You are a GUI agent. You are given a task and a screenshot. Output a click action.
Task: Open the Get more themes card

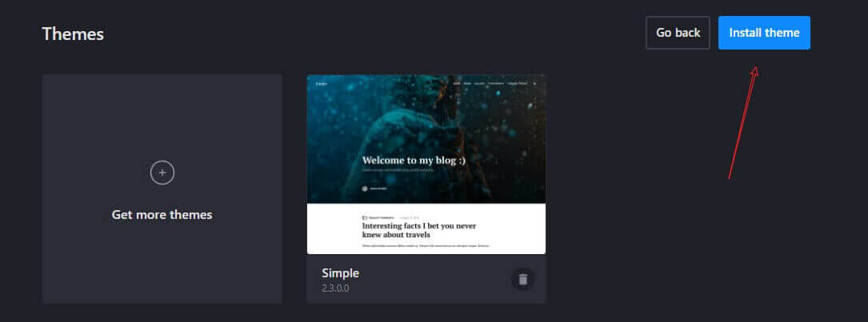point(162,189)
